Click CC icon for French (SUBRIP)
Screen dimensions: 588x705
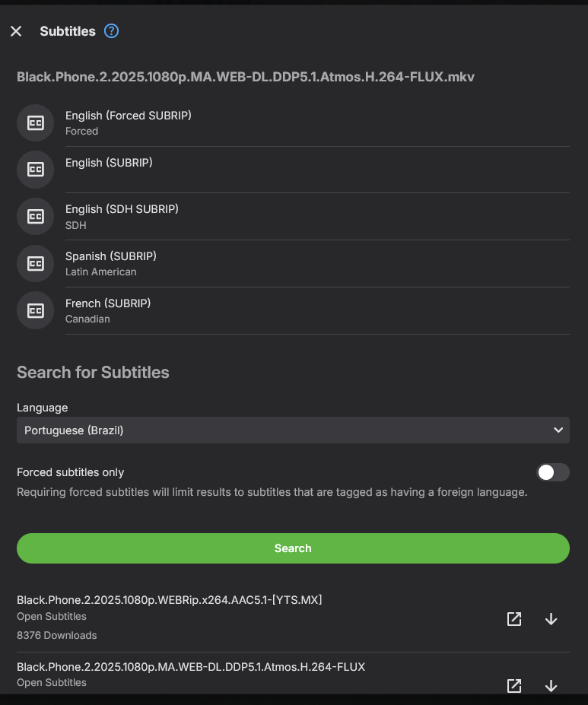pyautogui.click(x=36, y=310)
